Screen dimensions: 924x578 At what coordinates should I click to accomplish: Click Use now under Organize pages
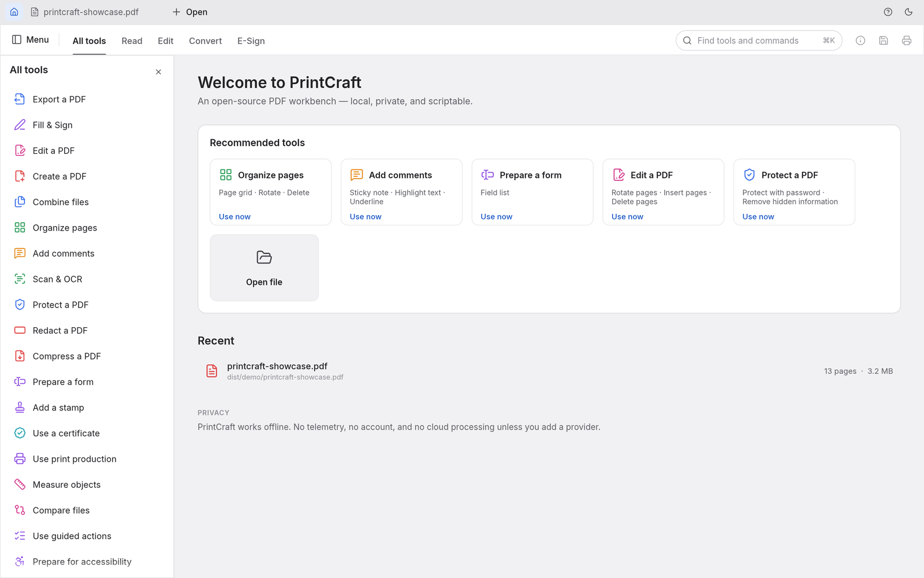click(234, 217)
